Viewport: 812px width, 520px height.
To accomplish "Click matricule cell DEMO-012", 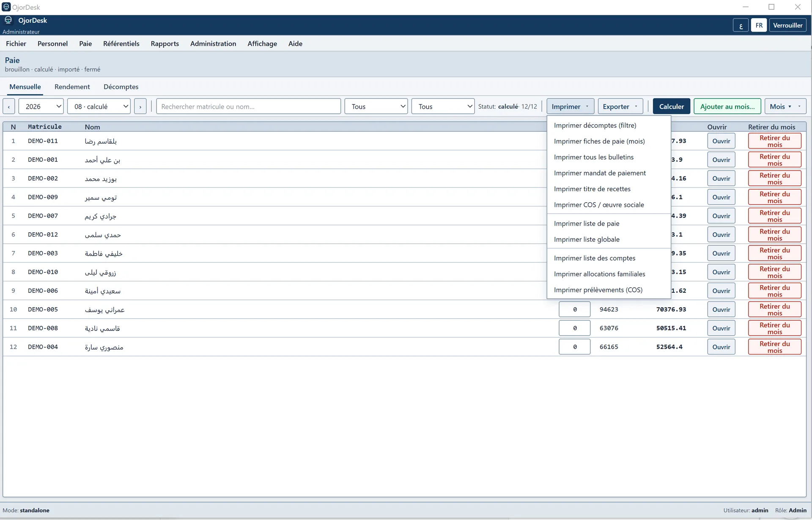I will [43, 234].
